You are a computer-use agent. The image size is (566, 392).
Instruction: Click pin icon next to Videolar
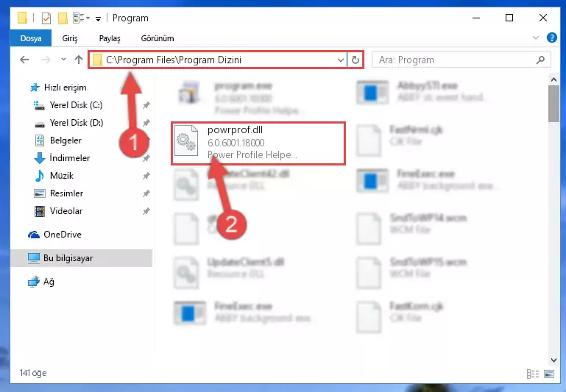[x=146, y=211]
